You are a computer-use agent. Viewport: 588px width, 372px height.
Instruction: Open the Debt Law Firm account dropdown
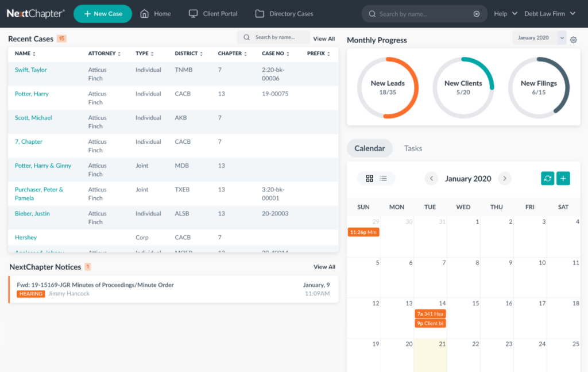(x=550, y=14)
